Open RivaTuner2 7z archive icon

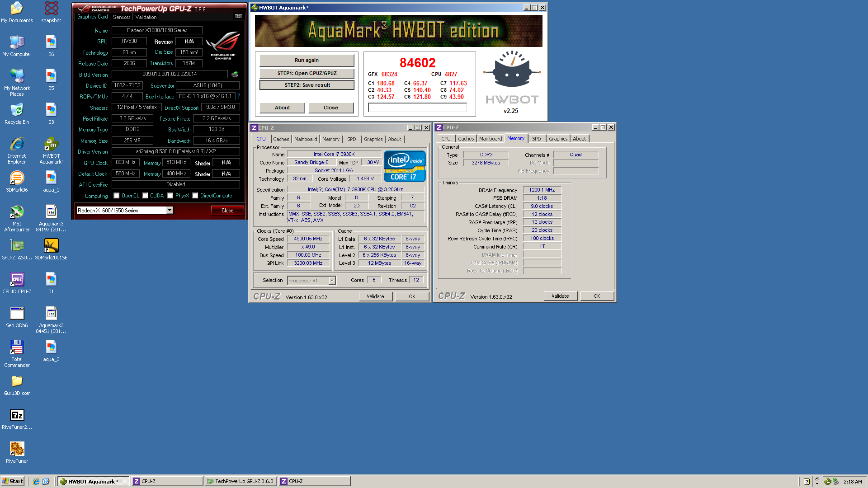pyautogui.click(x=17, y=419)
